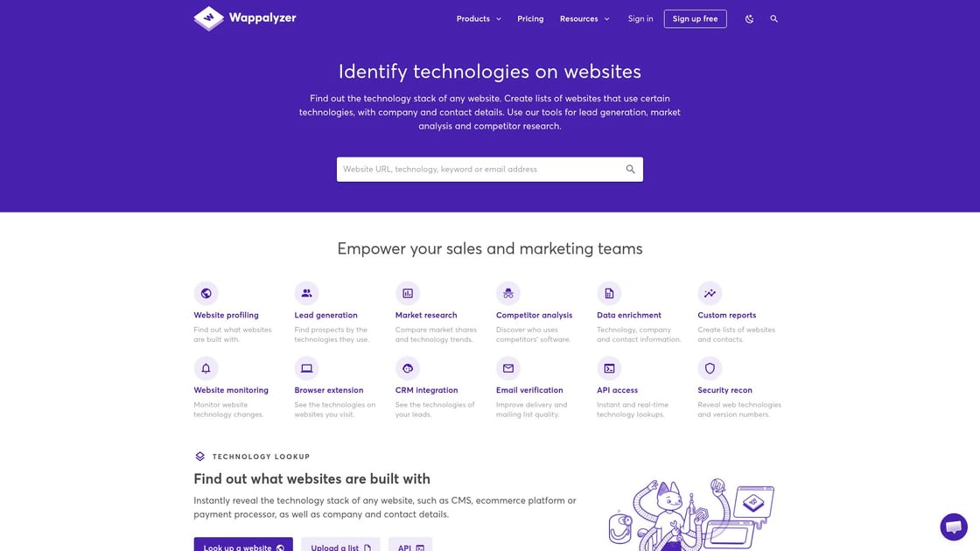Click the Look up a website button
Image resolution: width=980 pixels, height=551 pixels.
pyautogui.click(x=243, y=545)
